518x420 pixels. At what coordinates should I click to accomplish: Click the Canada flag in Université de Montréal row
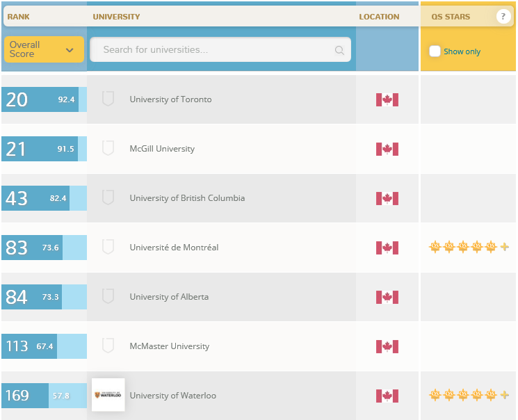[x=387, y=248]
